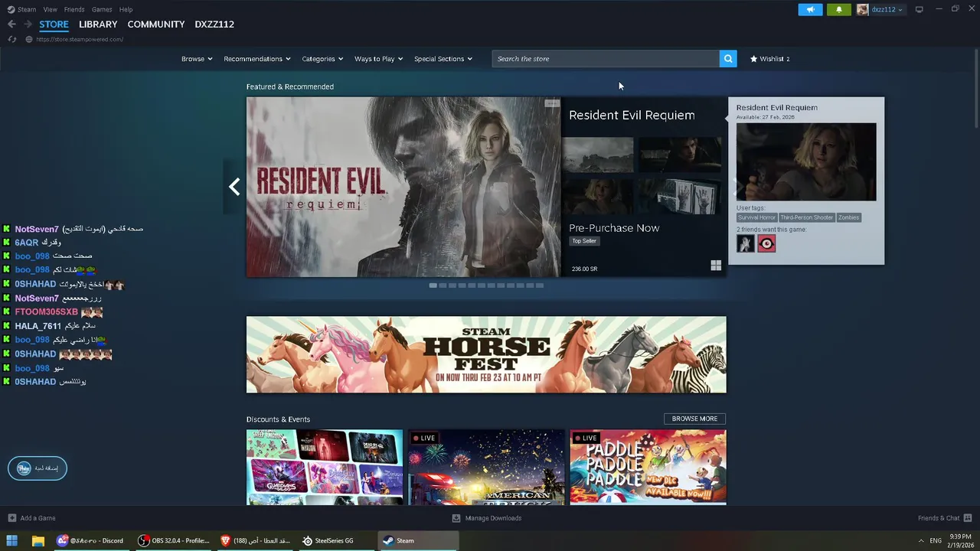Click the Add a Game plus icon
980x551 pixels.
[11, 518]
